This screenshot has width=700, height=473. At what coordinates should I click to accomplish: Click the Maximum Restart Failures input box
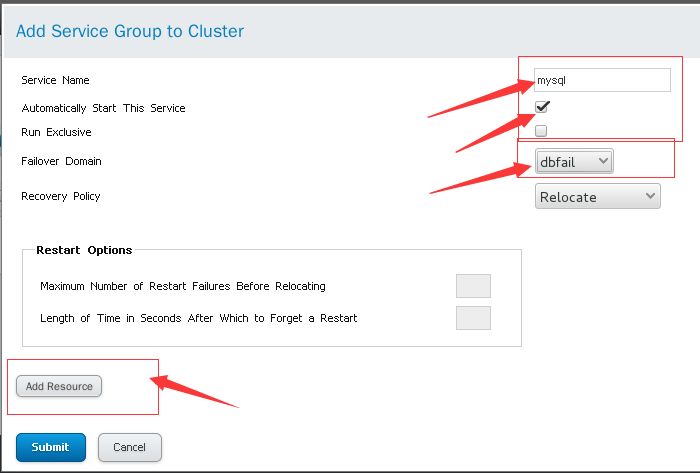tap(473, 286)
